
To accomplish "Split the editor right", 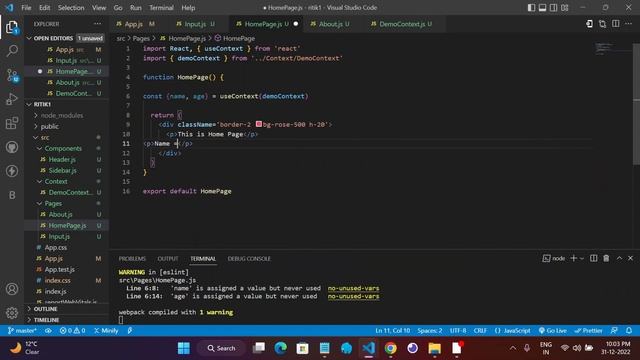I will pyautogui.click(x=616, y=24).
